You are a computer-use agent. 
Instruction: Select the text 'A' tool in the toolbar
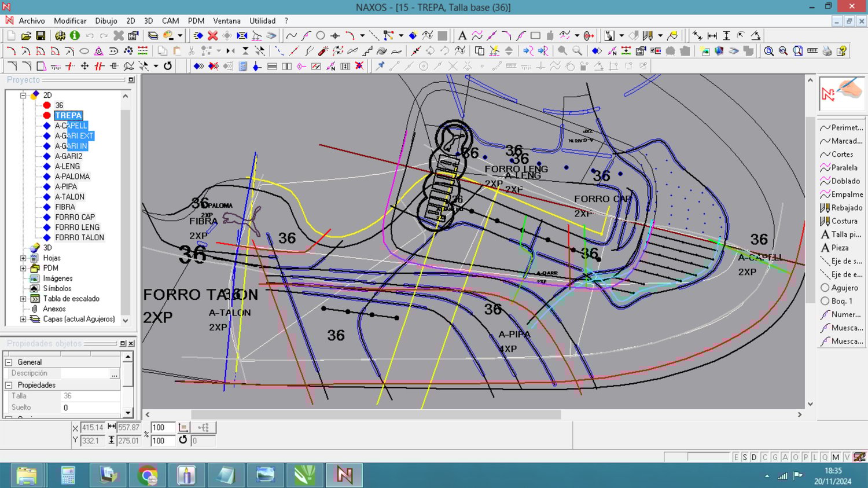[462, 36]
